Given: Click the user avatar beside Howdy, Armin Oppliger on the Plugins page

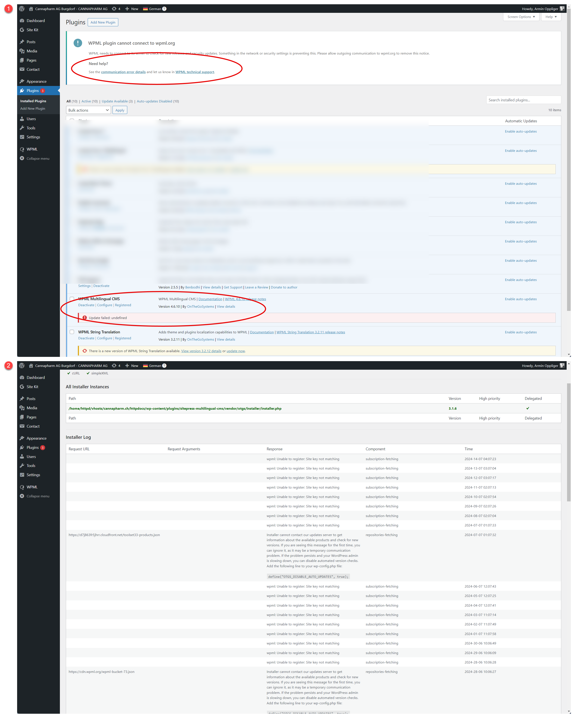Looking at the screenshot, I should coord(562,9).
